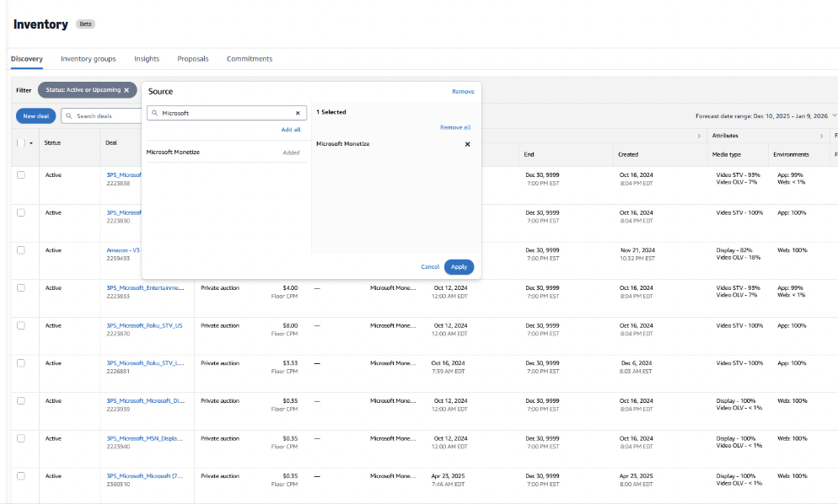The image size is (838, 504).
Task: Click the End column header
Action: pos(529,154)
